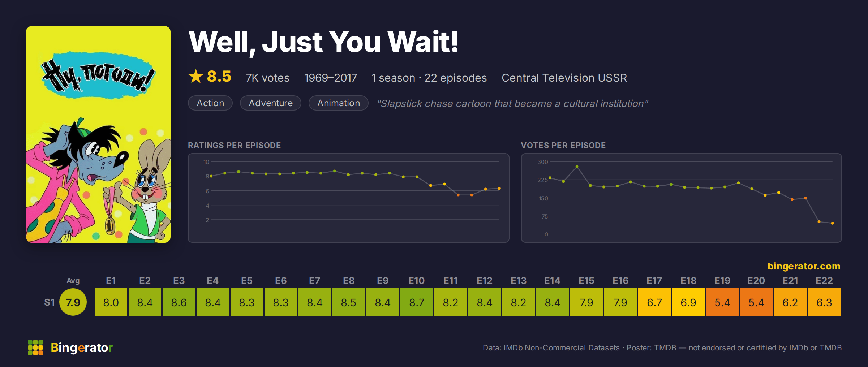The width and height of the screenshot is (868, 367).
Task: Click the Ratings Per Episode heading
Action: point(235,145)
